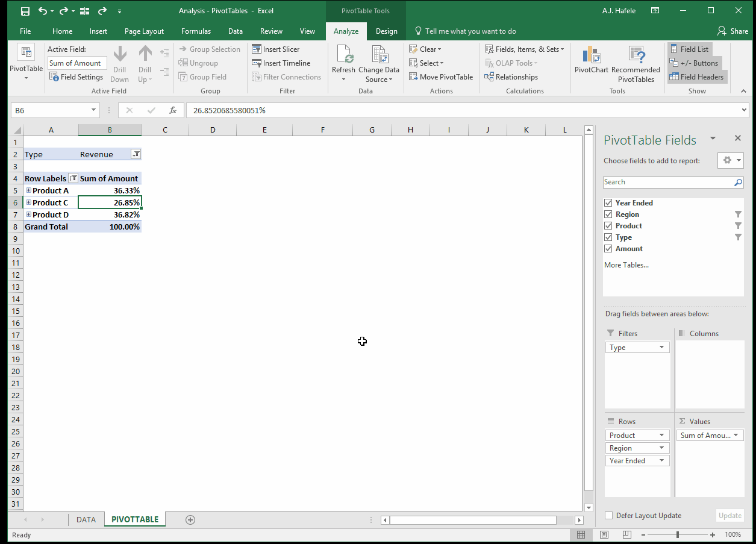Switch to the Insert tab
756x544 pixels.
pyautogui.click(x=98, y=31)
